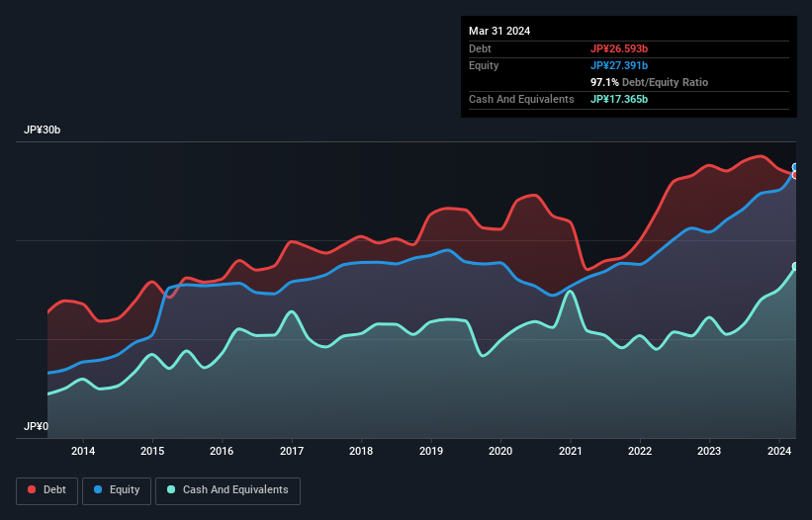Click the teal Cash And Equivalents legend dot
Viewport: 812px width, 520px height.
pos(171,489)
